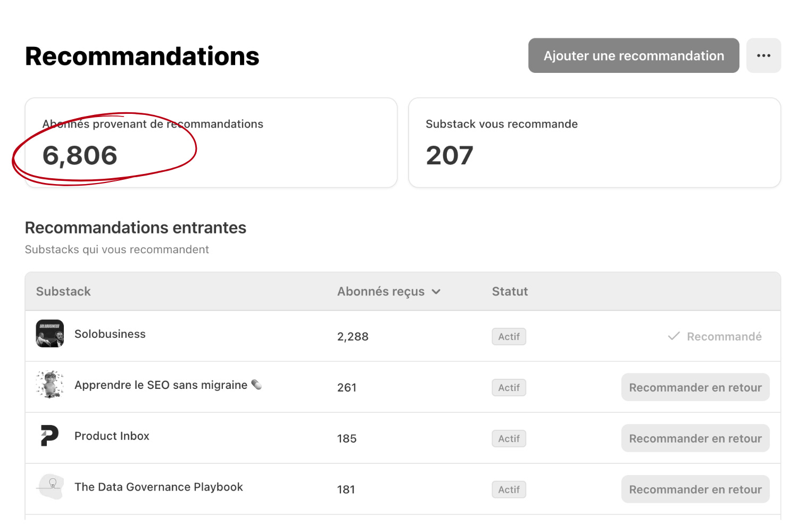Recommander en retour for Apprendre le SEO

click(x=695, y=387)
